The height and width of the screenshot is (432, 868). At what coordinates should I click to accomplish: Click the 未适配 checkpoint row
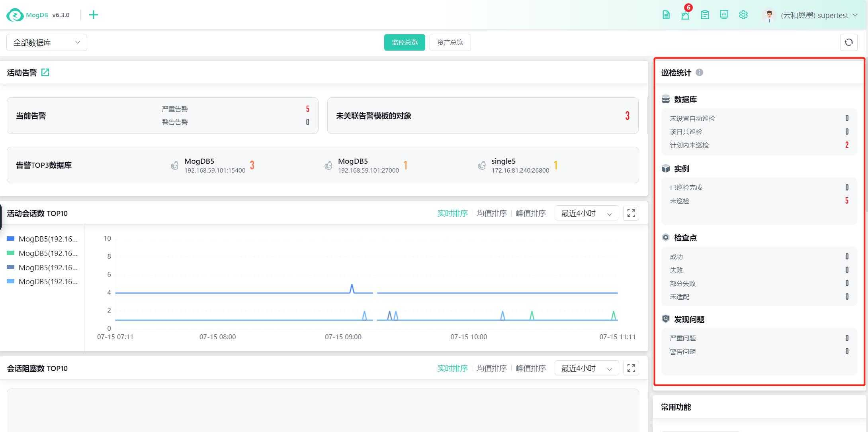tap(759, 297)
